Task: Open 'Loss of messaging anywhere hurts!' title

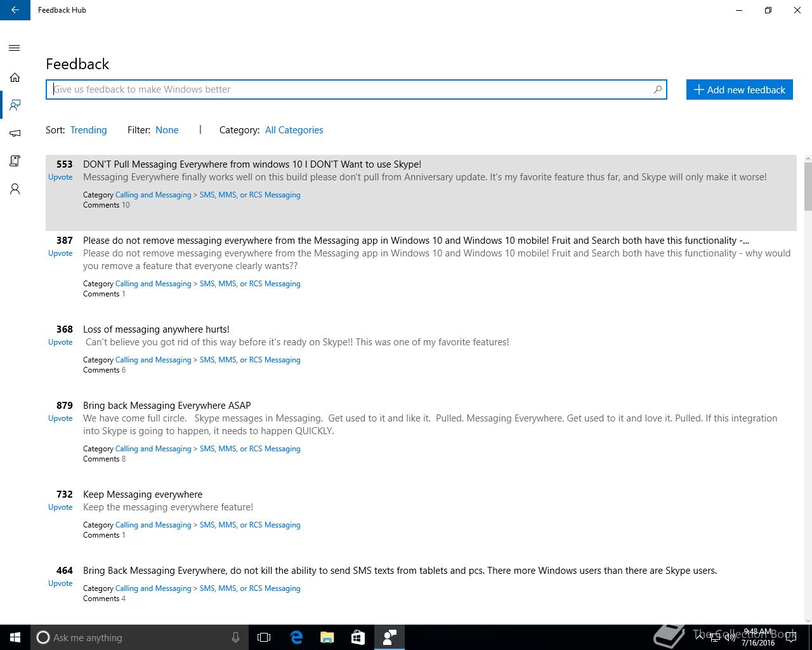Action: (156, 329)
